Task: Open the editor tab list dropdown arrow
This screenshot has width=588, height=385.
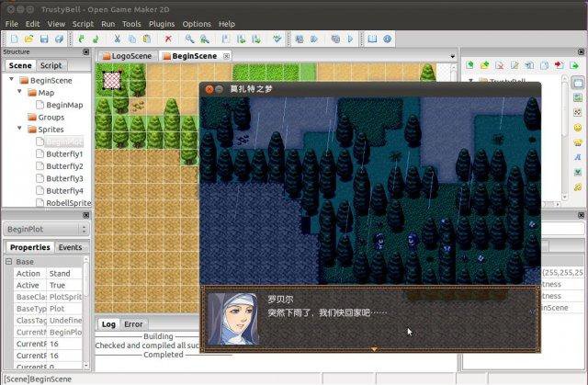Action: pyautogui.click(x=453, y=56)
